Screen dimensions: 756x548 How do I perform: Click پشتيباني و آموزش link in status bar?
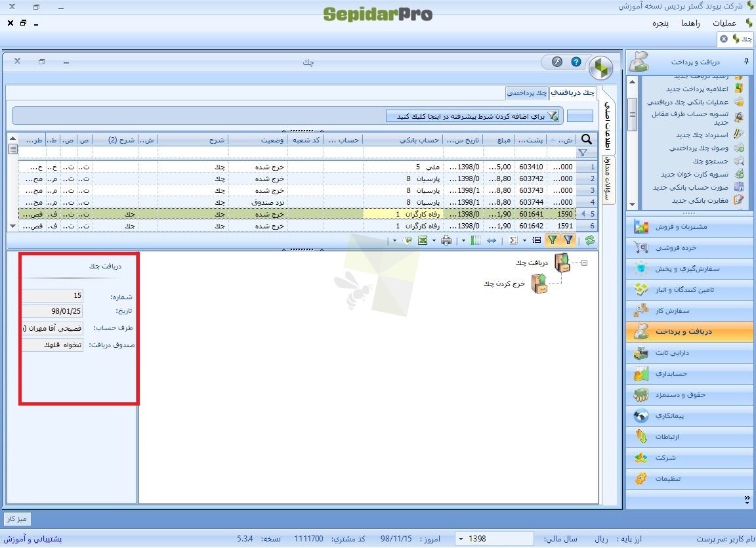click(x=33, y=539)
